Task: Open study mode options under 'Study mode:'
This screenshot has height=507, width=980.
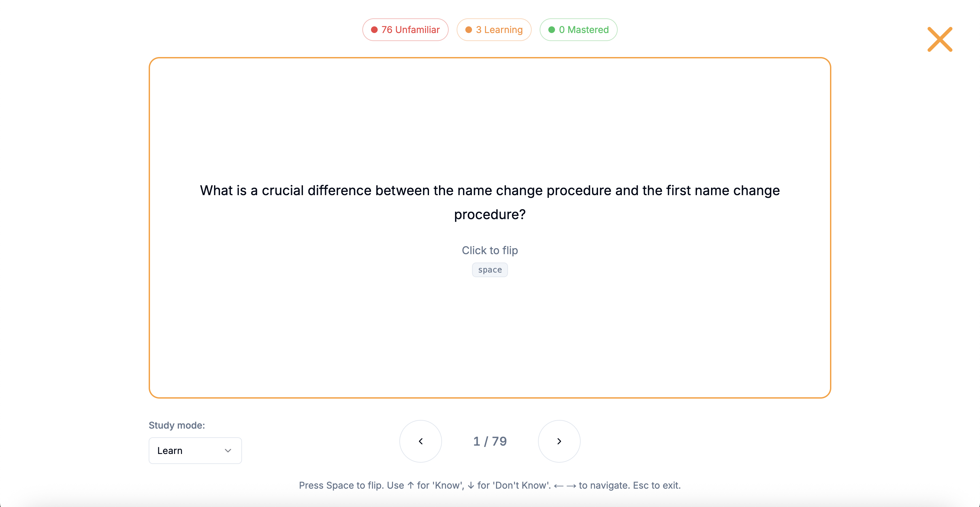Action: coord(195,450)
